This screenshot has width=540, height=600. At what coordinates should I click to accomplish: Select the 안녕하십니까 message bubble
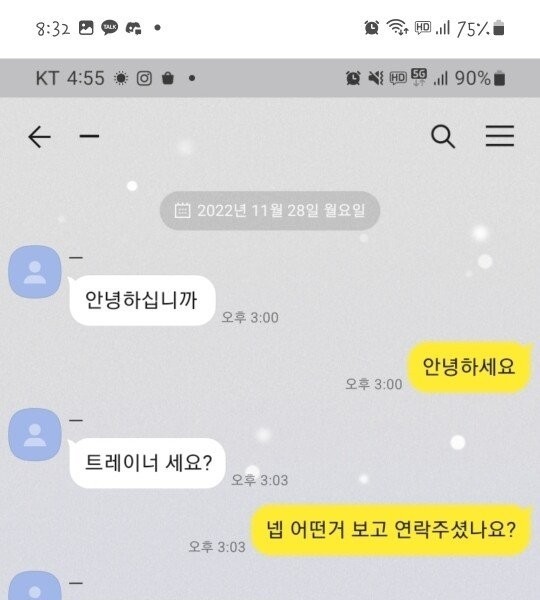[x=142, y=300]
